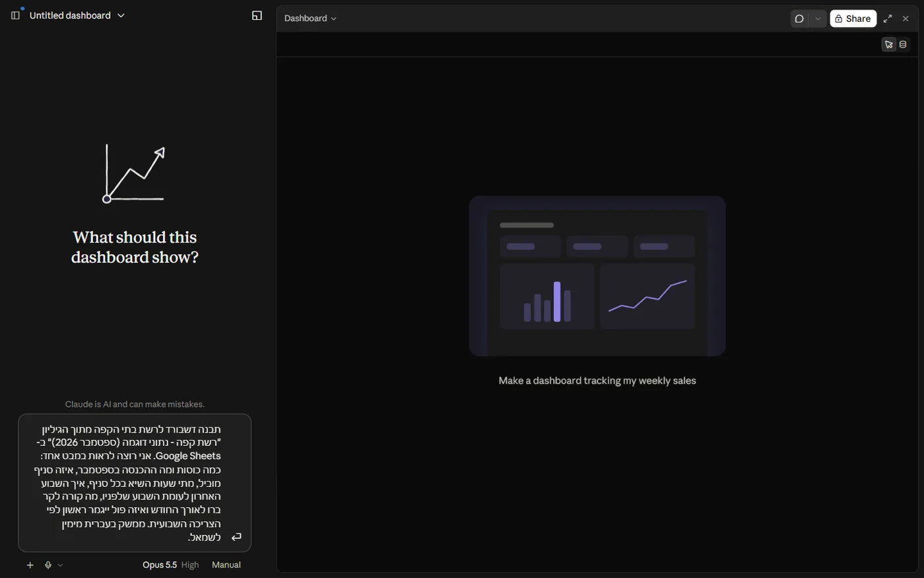This screenshot has height=578, width=924.
Task: Click the Hebrew prompt text input box
Action: tap(135, 483)
